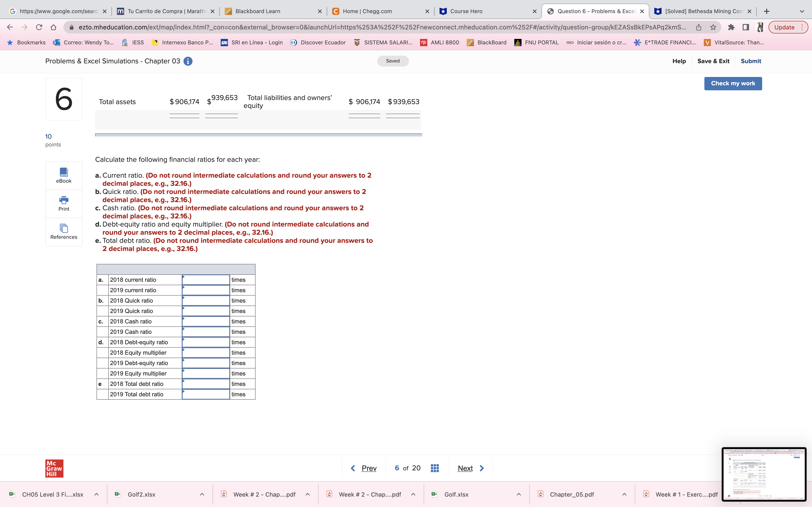Open the screenshot preview thumbnail
The image size is (812, 507).
(x=764, y=474)
